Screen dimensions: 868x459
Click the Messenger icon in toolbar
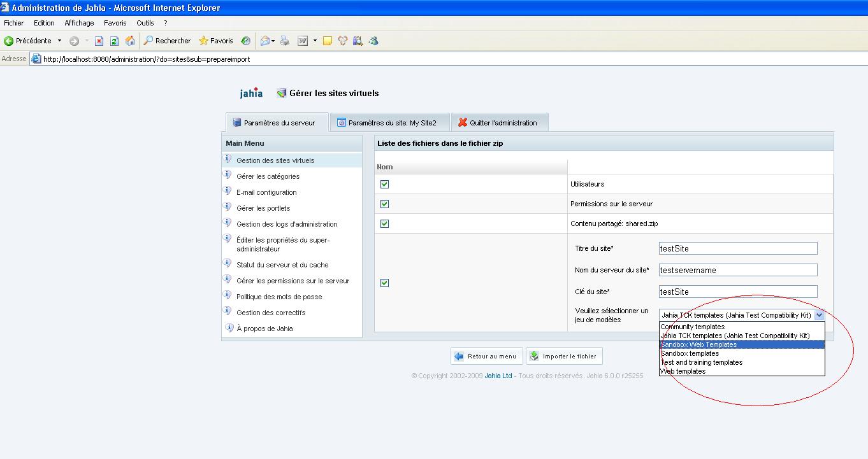[x=374, y=41]
